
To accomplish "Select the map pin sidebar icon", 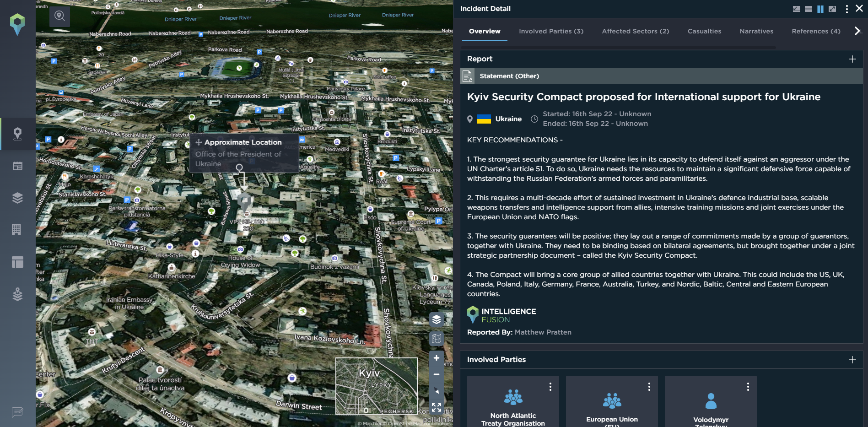I will (x=17, y=134).
